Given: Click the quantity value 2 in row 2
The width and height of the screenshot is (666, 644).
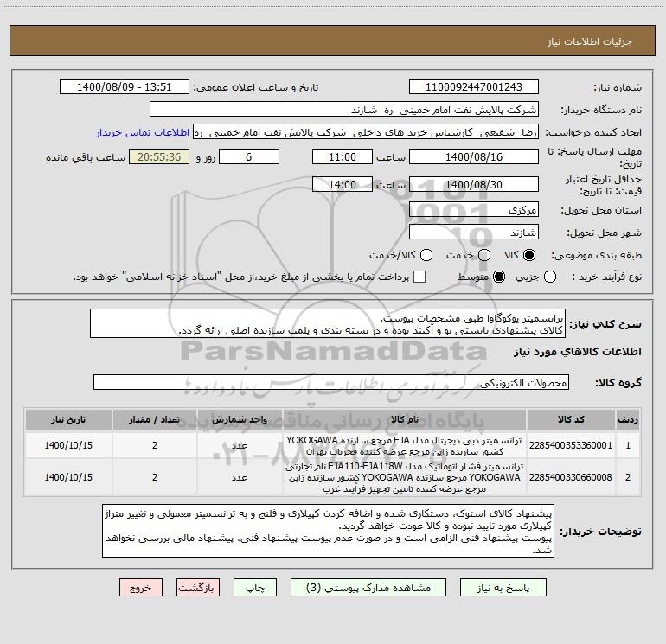Looking at the screenshot, I should [155, 477].
